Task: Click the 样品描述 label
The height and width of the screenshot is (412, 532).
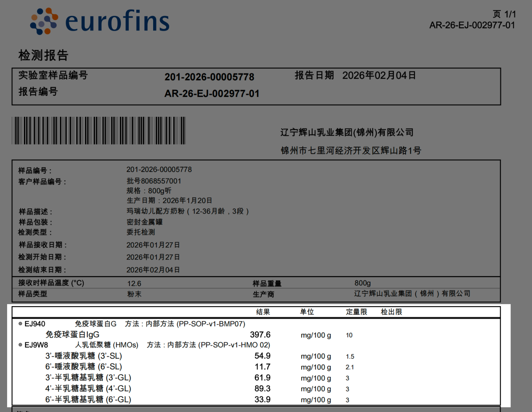Action: click(35, 212)
